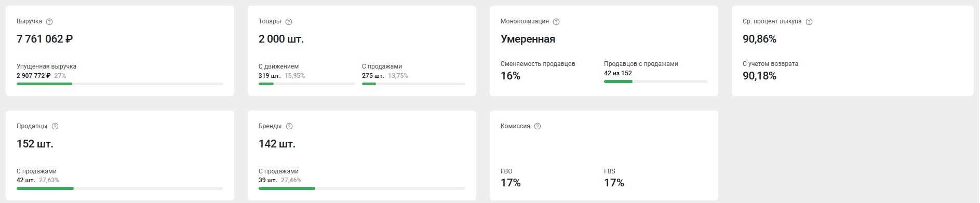Screen dimensions: 980x203
Task: Click the С движением progress bar
Action: tap(307, 84)
